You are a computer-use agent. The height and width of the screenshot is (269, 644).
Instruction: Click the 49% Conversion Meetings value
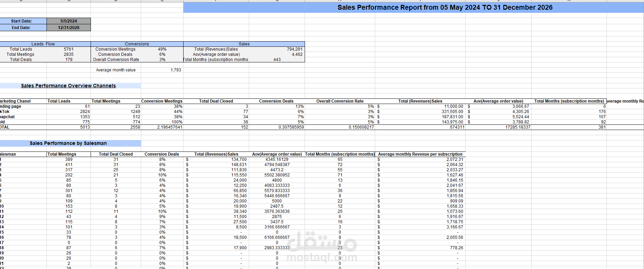click(x=162, y=49)
